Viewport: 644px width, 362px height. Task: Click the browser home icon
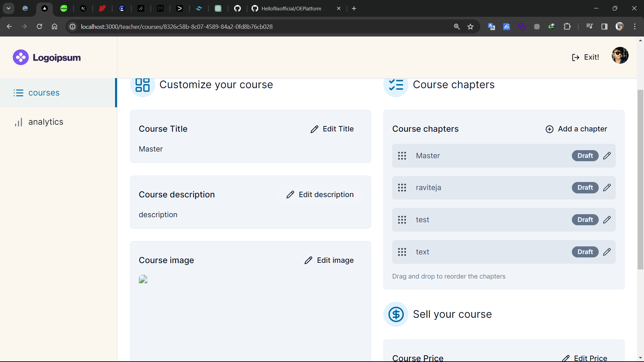(54, 26)
